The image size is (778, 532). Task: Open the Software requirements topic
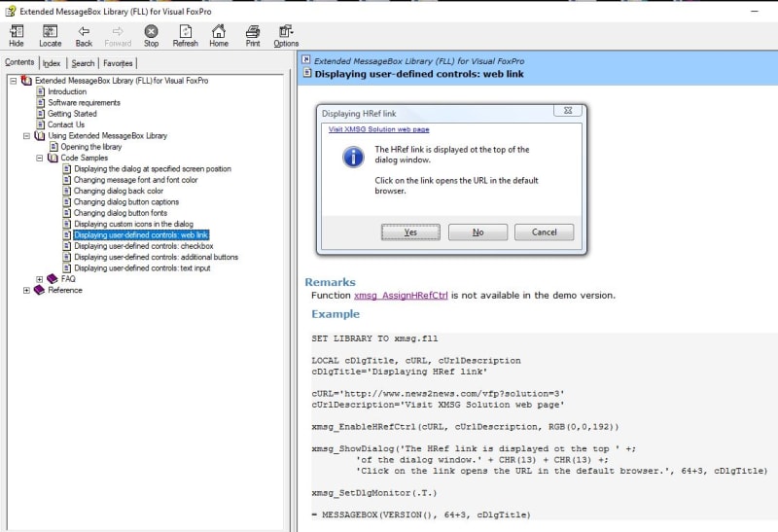click(84, 103)
